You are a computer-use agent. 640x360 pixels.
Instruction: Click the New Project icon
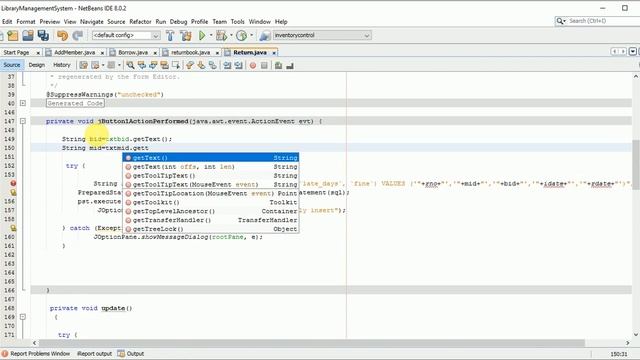13,36
